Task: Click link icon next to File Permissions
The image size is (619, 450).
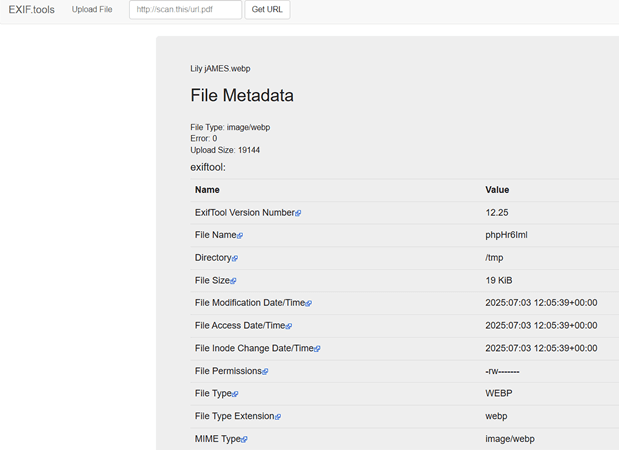Action: (x=266, y=371)
